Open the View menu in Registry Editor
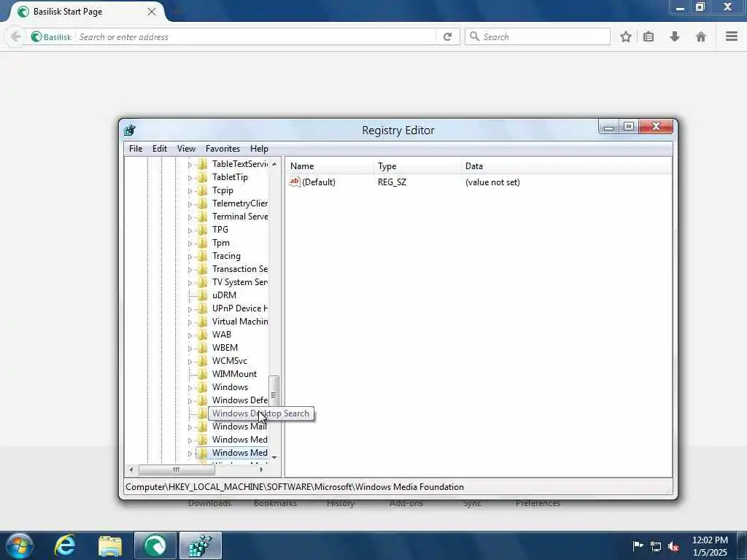Image resolution: width=747 pixels, height=560 pixels. pos(186,149)
